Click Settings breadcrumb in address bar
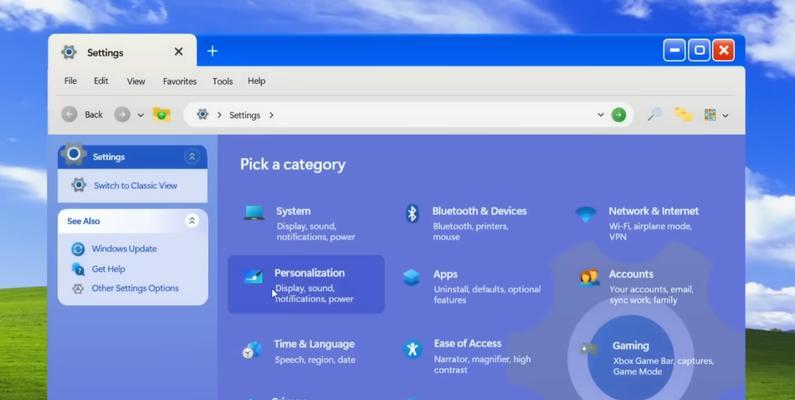 (x=244, y=115)
